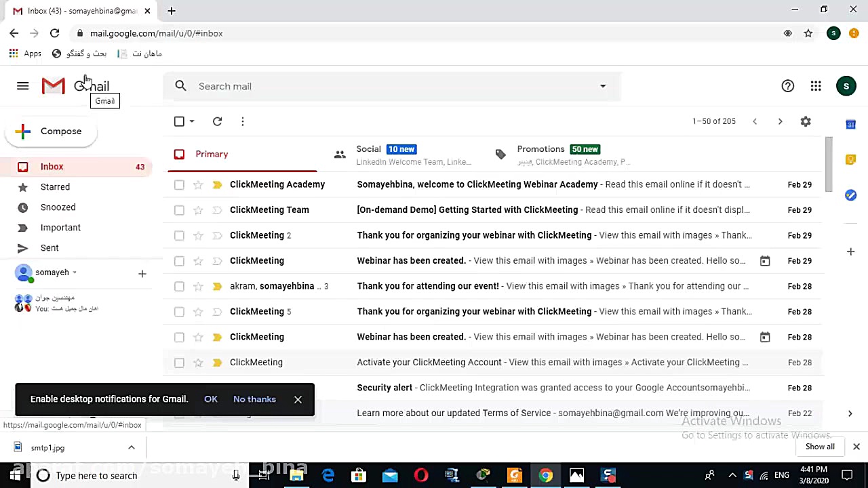Open Google Keep in the side panel
The width and height of the screenshot is (868, 488).
pyautogui.click(x=850, y=160)
